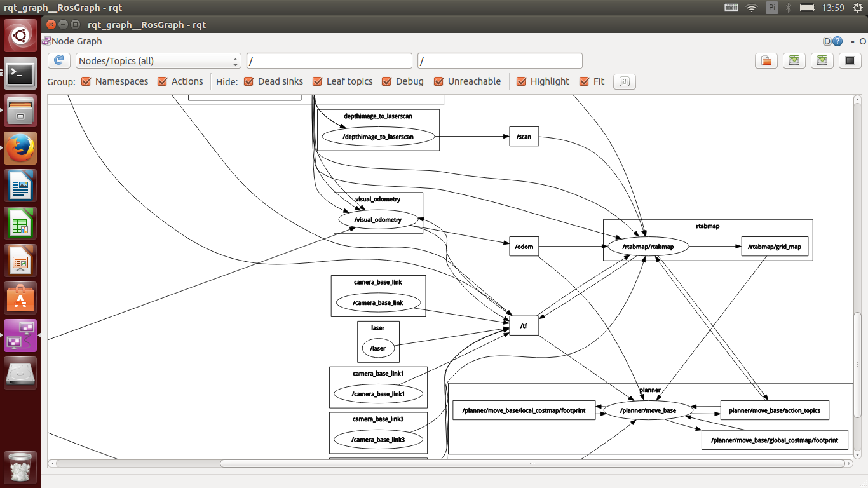
Task: Refresh the ROS node graph
Action: (x=59, y=60)
